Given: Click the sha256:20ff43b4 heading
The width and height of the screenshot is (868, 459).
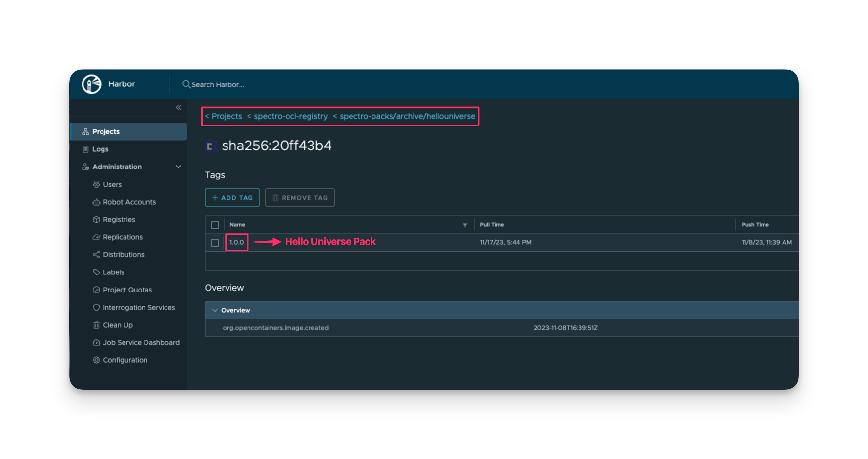Looking at the screenshot, I should pyautogui.click(x=276, y=146).
